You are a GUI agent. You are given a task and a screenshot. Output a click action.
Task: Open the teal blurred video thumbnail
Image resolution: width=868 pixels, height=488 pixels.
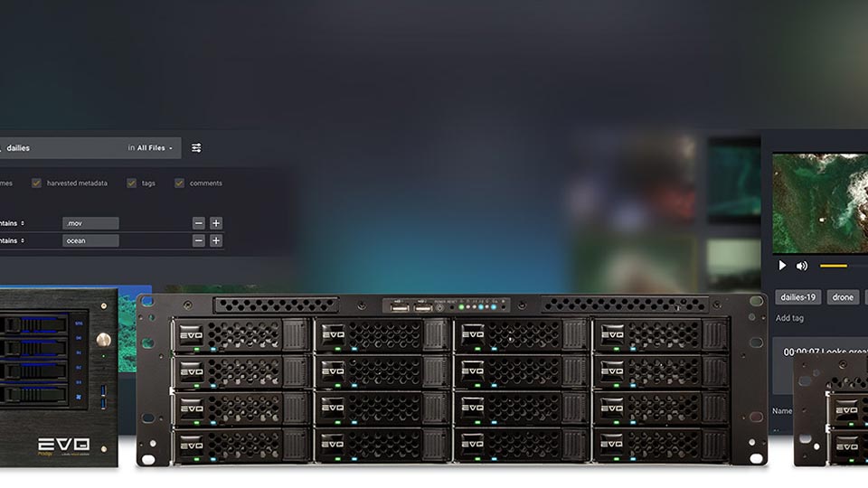click(734, 181)
